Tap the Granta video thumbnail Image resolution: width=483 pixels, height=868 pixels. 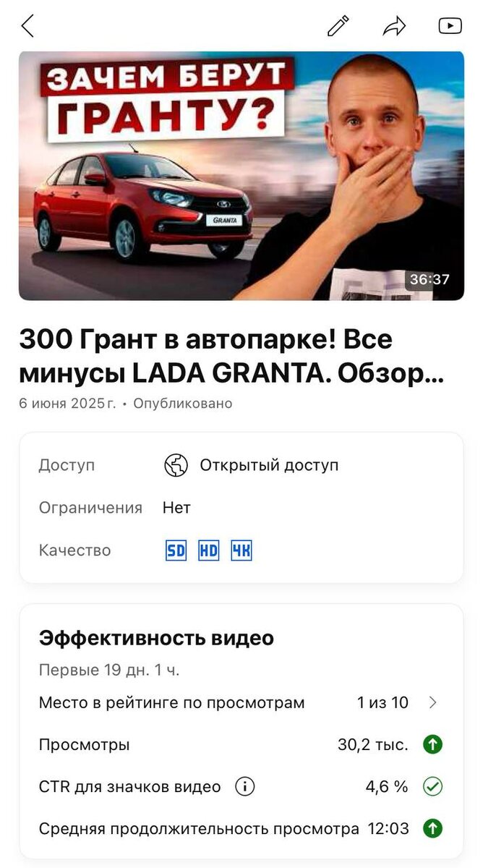(x=241, y=176)
